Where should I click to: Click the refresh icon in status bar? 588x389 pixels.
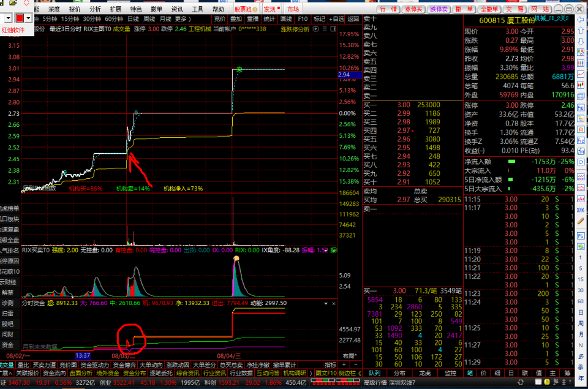(521, 382)
